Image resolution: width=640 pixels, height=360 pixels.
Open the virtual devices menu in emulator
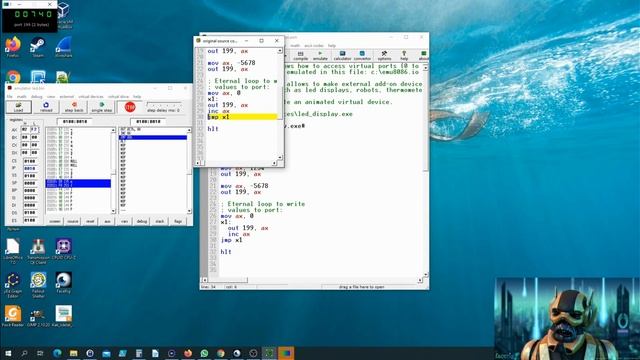click(x=91, y=97)
